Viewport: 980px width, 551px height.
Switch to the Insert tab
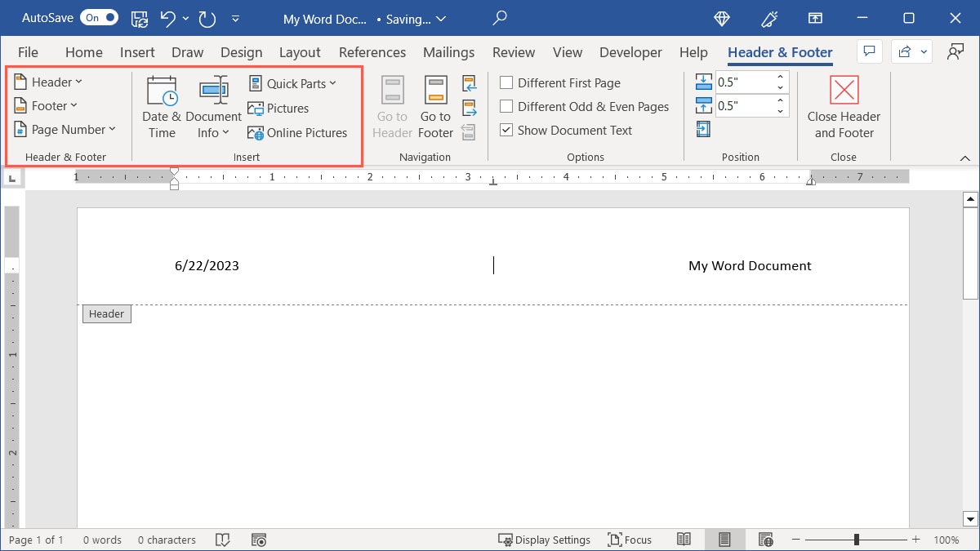coord(136,51)
